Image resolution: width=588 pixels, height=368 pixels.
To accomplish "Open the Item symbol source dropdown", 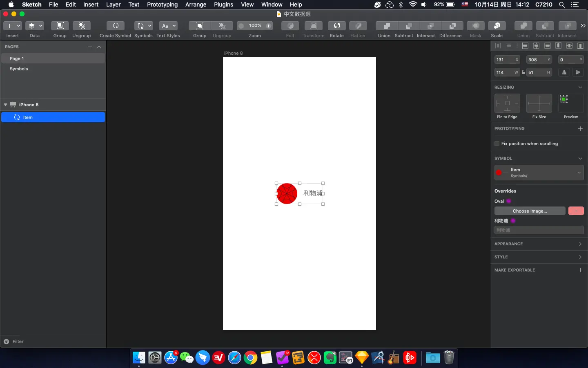I will (539, 173).
